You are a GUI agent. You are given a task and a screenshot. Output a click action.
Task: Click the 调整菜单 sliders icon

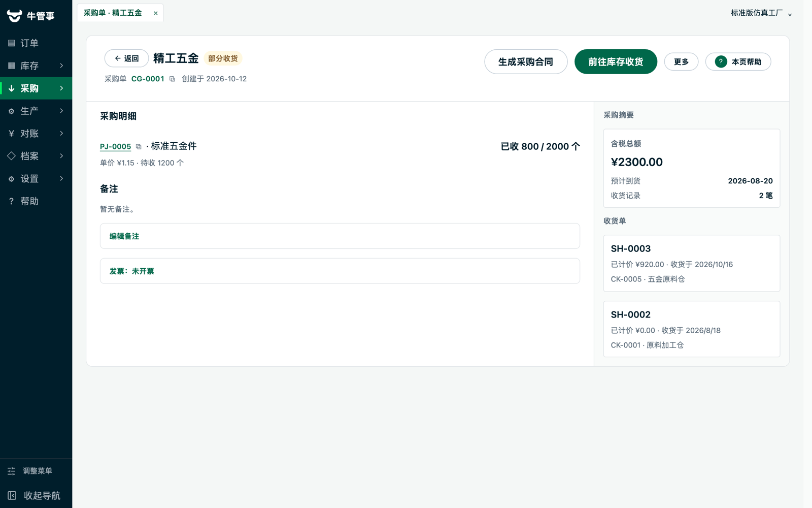point(12,471)
